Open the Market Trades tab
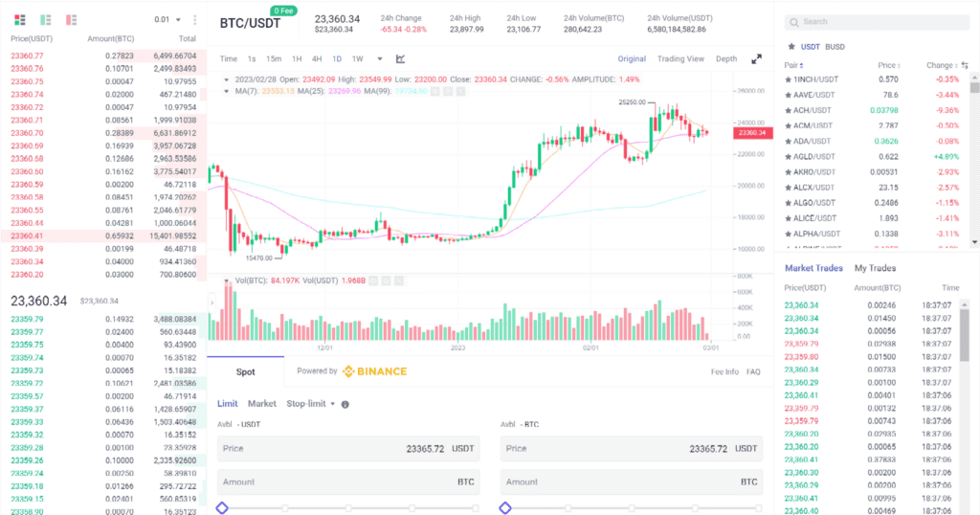The height and width of the screenshot is (515, 980). (813, 268)
